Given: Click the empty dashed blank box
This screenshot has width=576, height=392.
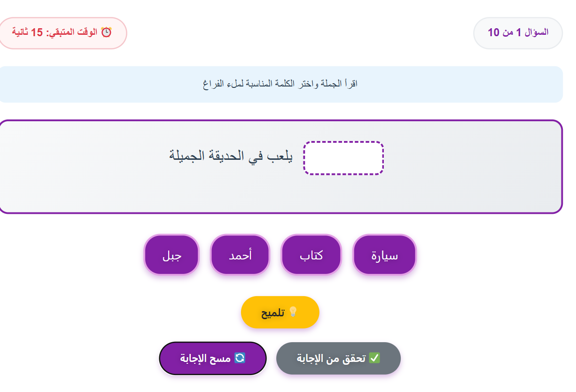Looking at the screenshot, I should (343, 158).
